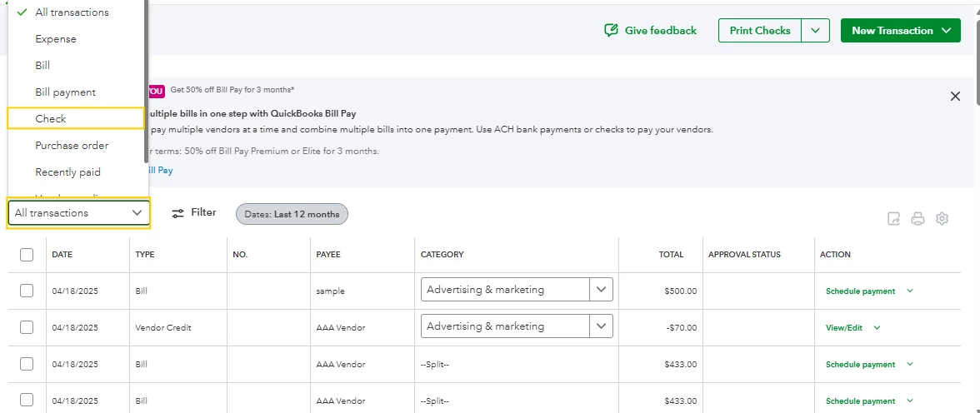
Task: Select Check from the type list
Action: point(77,119)
